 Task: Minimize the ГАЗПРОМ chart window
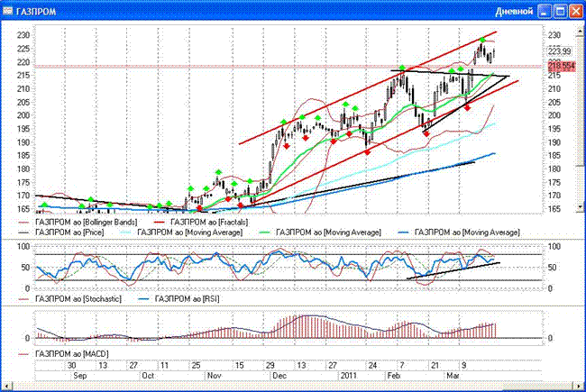pos(545,11)
